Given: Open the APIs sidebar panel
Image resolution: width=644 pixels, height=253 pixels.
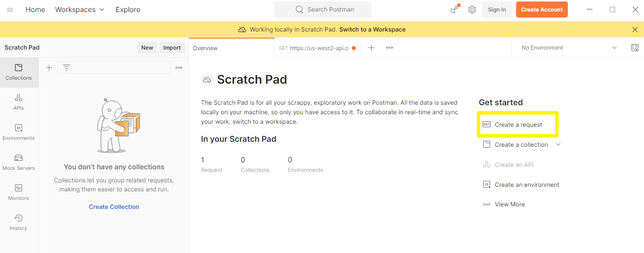Looking at the screenshot, I should [x=19, y=102].
